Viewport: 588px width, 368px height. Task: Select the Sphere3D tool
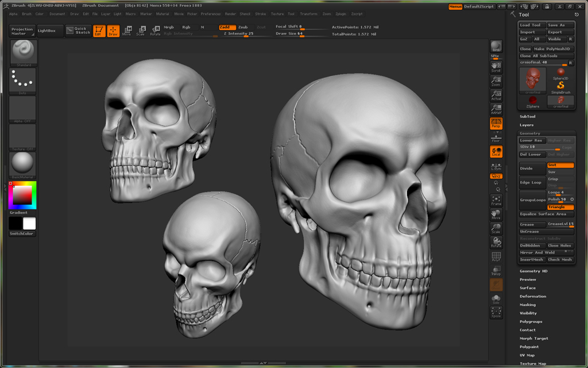560,74
